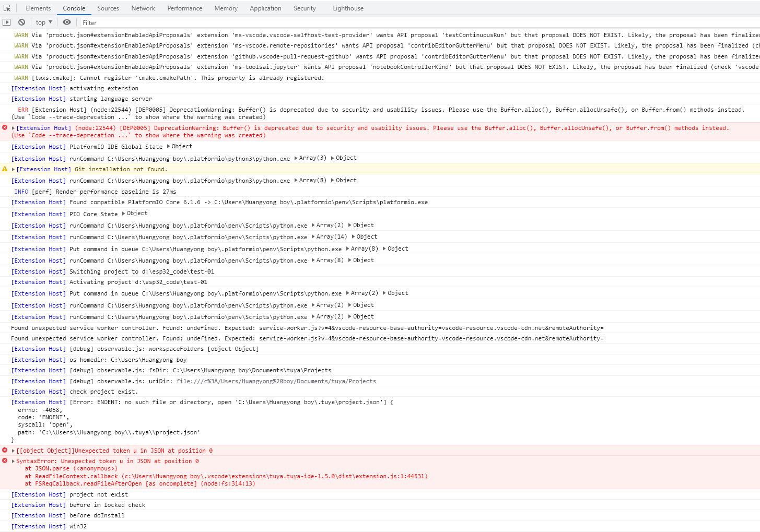The image size is (760, 532).
Task: Click 'project not exist' log line
Action: 99,494
